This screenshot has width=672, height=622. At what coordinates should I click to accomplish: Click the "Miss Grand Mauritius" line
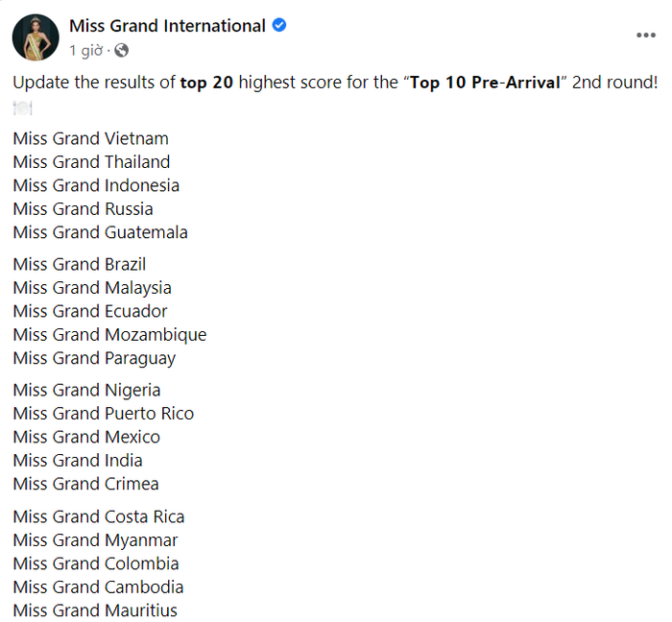pyautogui.click(x=95, y=610)
